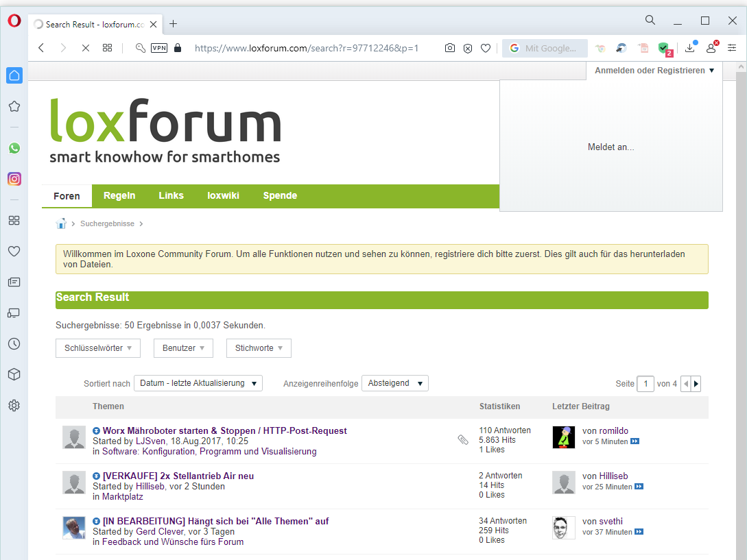Open WhatsApp in sidebar
The height and width of the screenshot is (560, 747).
14,148
